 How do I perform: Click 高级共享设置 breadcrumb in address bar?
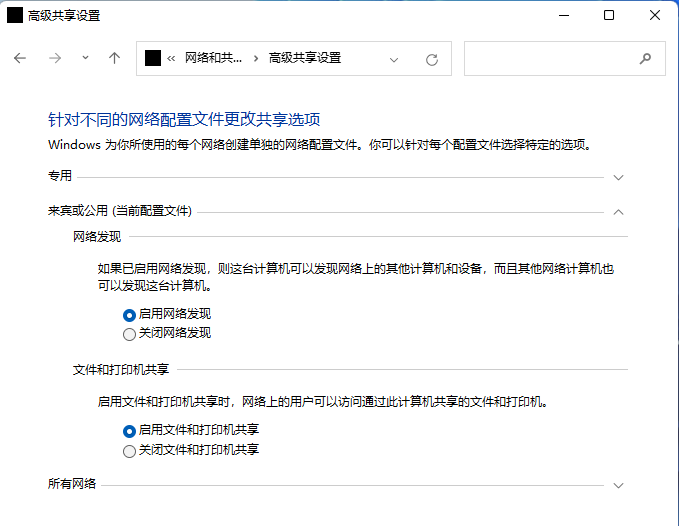(x=305, y=58)
